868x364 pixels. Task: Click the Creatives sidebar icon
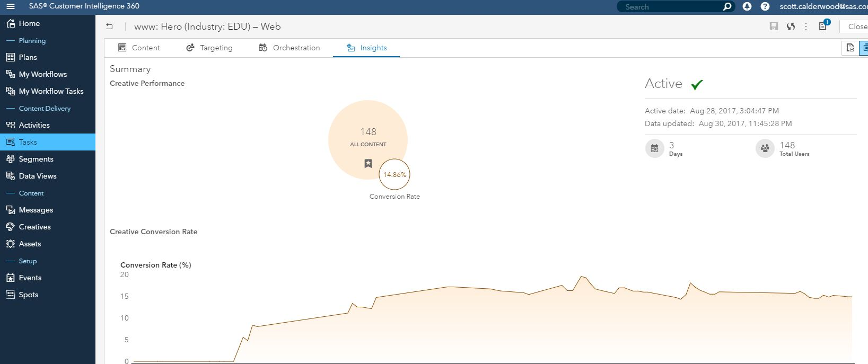point(10,227)
